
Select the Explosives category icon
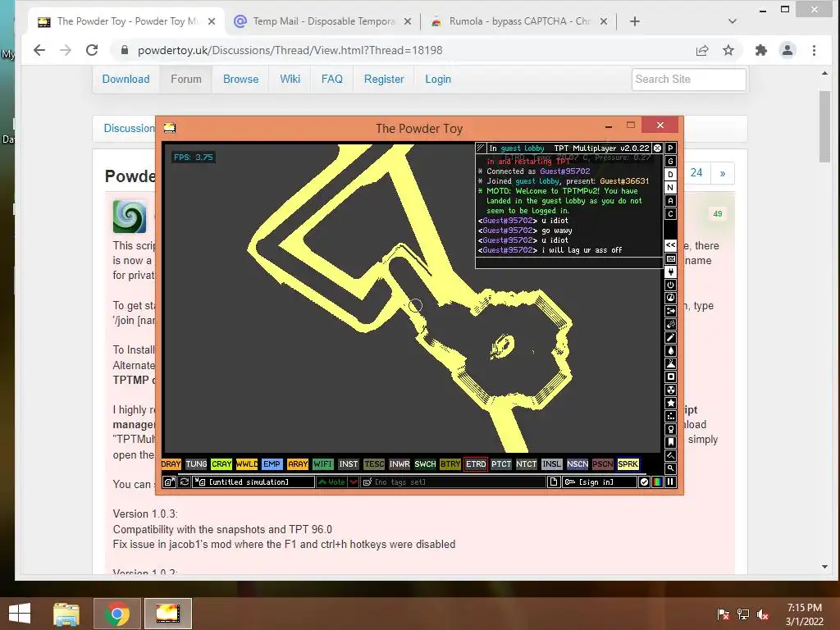click(x=670, y=324)
